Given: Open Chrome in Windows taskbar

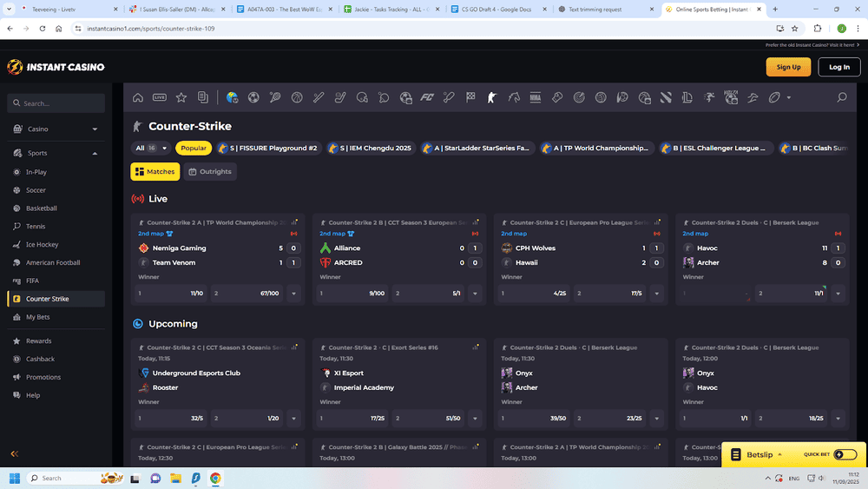Looking at the screenshot, I should pos(215,478).
